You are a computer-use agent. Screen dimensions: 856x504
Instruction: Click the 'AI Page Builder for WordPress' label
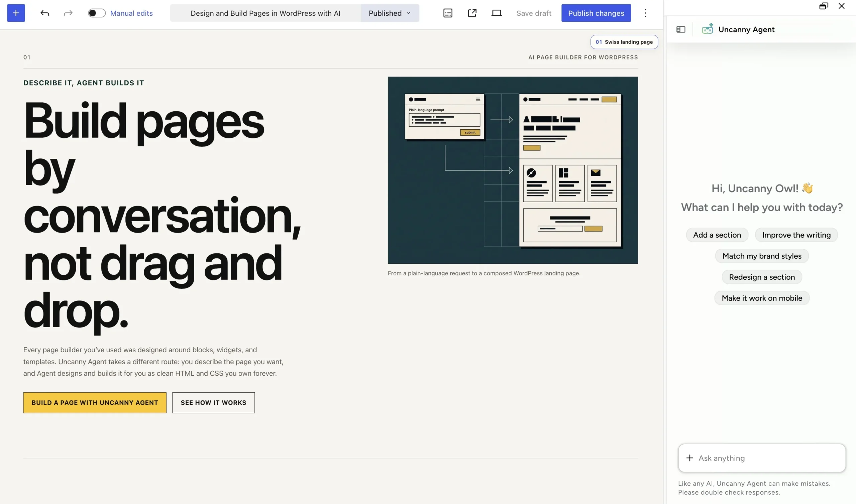583,57
